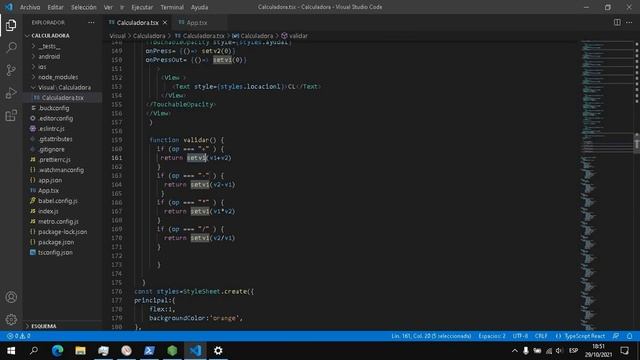This screenshot has width=640, height=360.
Task: Open package-lock.json file
Action: (62, 231)
